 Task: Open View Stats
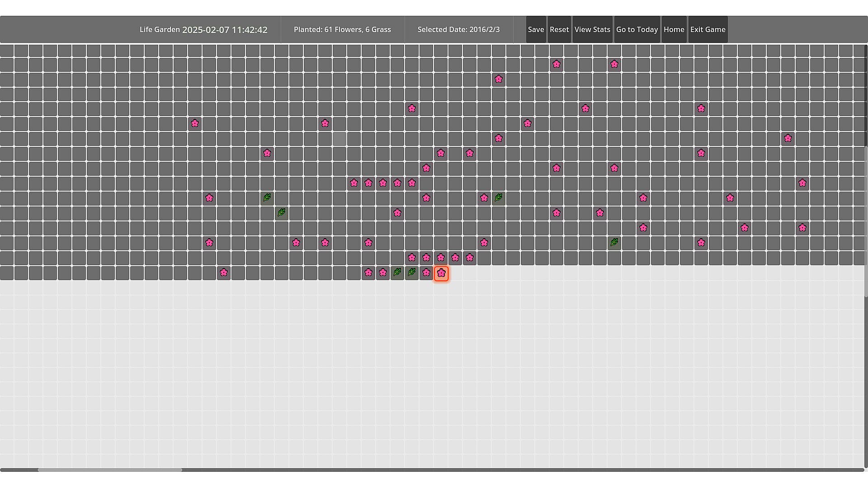click(x=592, y=30)
